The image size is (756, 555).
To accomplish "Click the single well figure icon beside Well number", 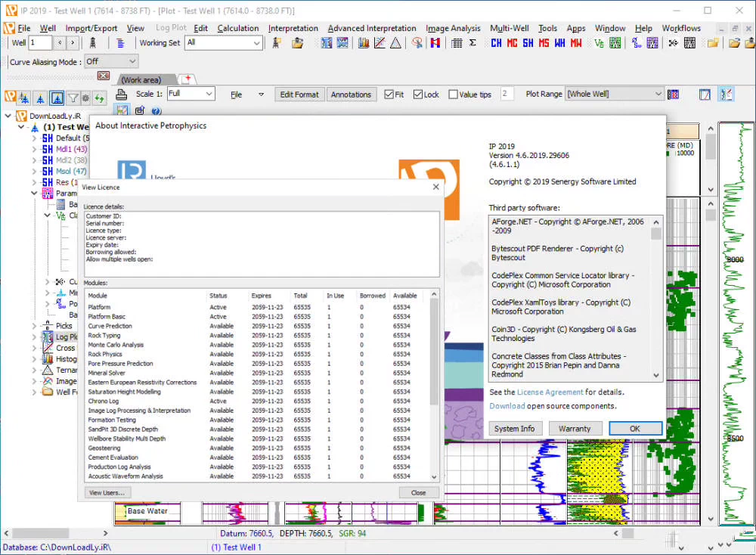I will pos(92,43).
